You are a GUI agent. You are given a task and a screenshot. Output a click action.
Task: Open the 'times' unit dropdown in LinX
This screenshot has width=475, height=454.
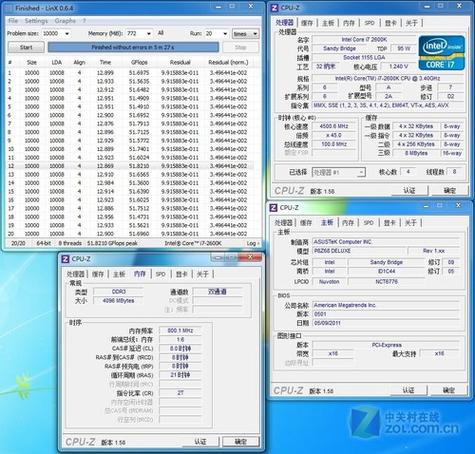click(x=246, y=34)
